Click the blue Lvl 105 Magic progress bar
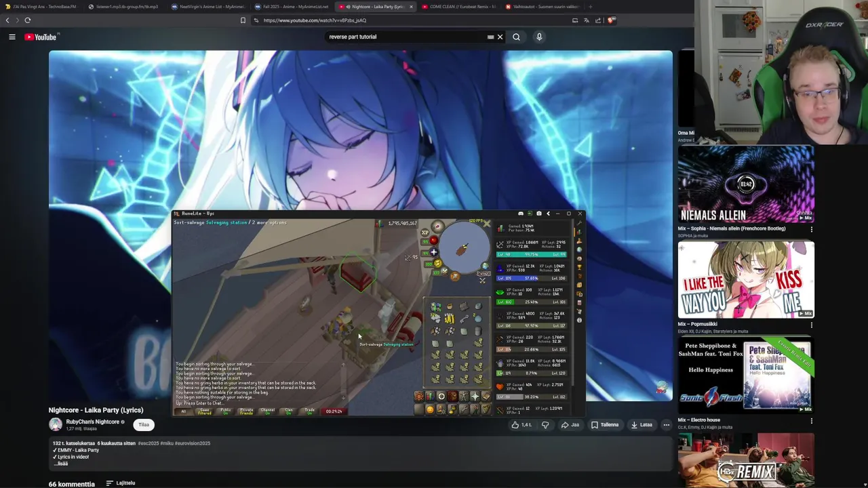Image resolution: width=868 pixels, height=488 pixels. [x=532, y=278]
